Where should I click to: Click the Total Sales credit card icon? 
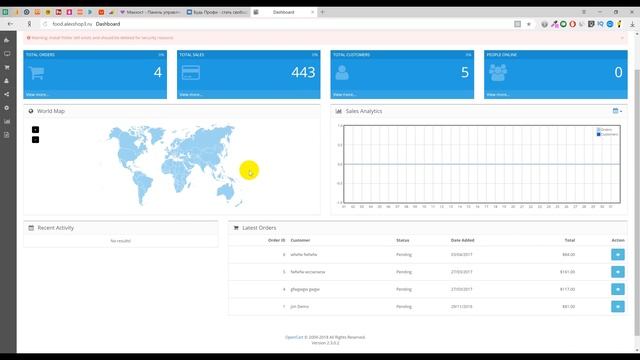coord(191,73)
